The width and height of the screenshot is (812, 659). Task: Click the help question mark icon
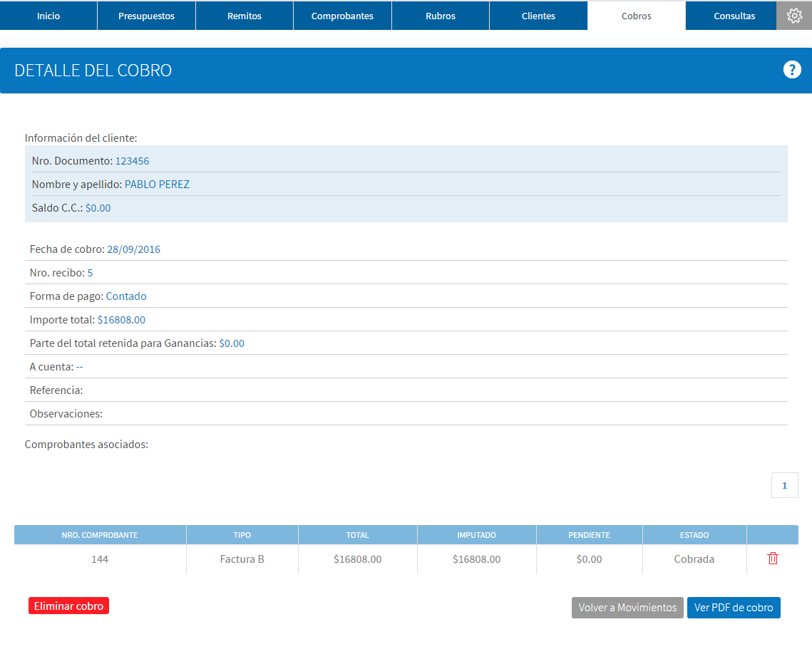(792, 69)
